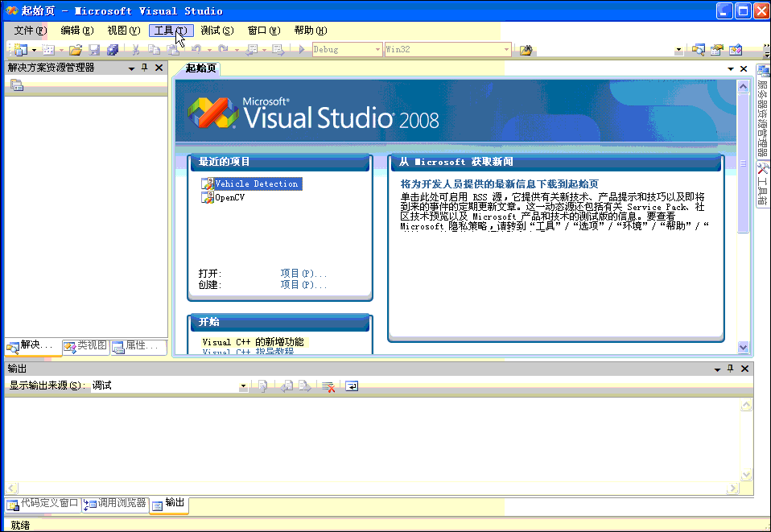The height and width of the screenshot is (532, 771).
Task: Open the 工具(T) menu
Action: click(x=171, y=31)
